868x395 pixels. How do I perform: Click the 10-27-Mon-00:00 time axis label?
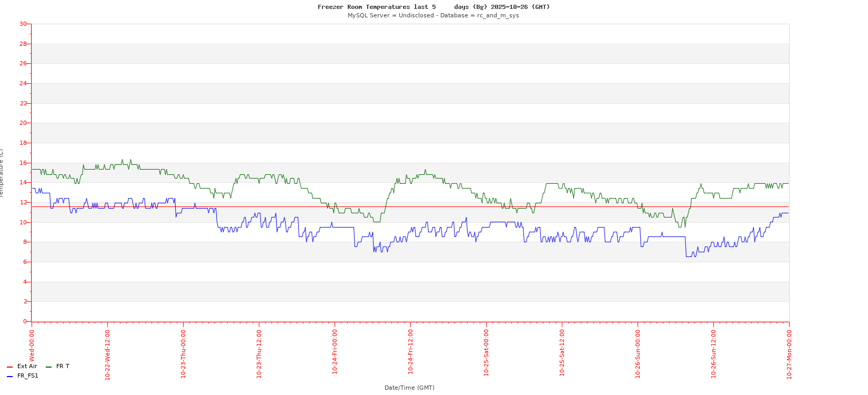[x=789, y=354]
